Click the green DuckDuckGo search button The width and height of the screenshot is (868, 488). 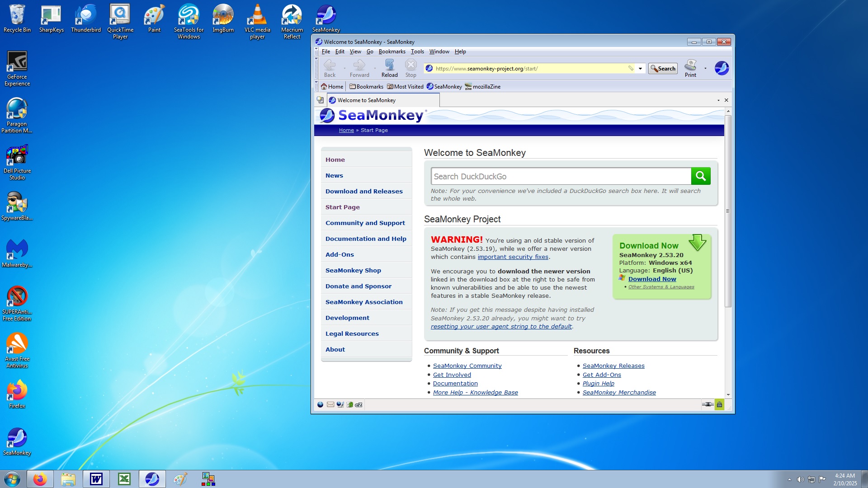click(701, 176)
